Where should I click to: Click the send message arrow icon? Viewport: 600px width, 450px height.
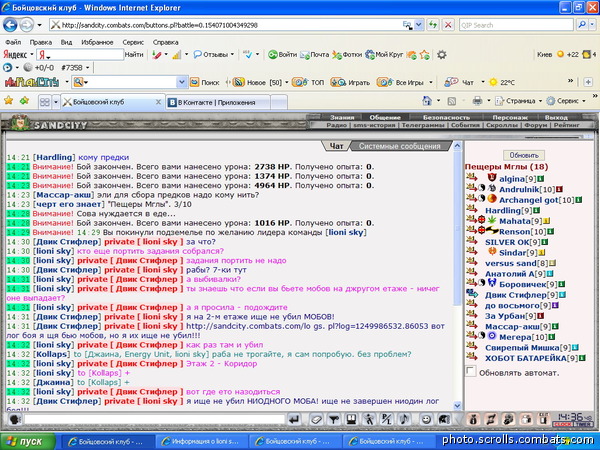(x=294, y=420)
